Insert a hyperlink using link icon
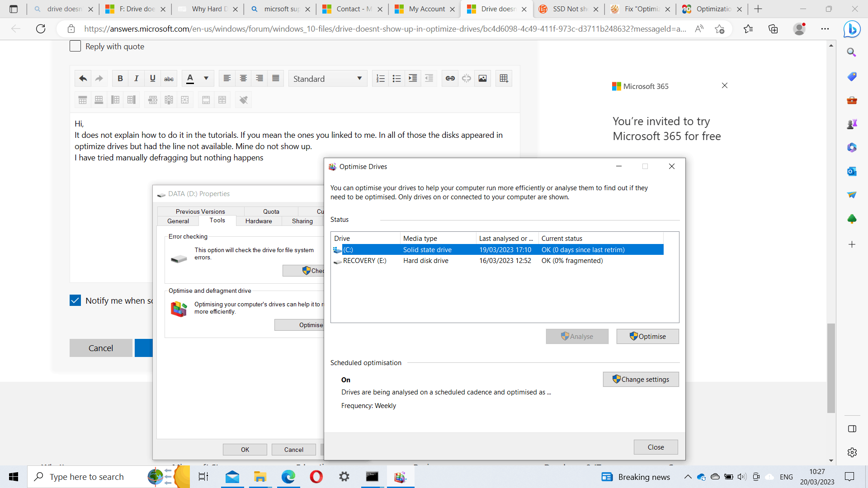This screenshot has height=488, width=868. tap(450, 78)
